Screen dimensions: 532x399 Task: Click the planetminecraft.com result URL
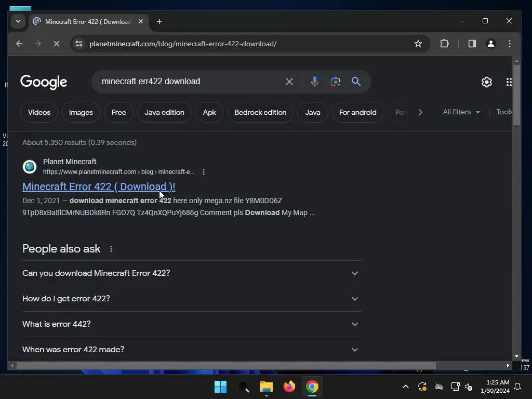coord(119,172)
